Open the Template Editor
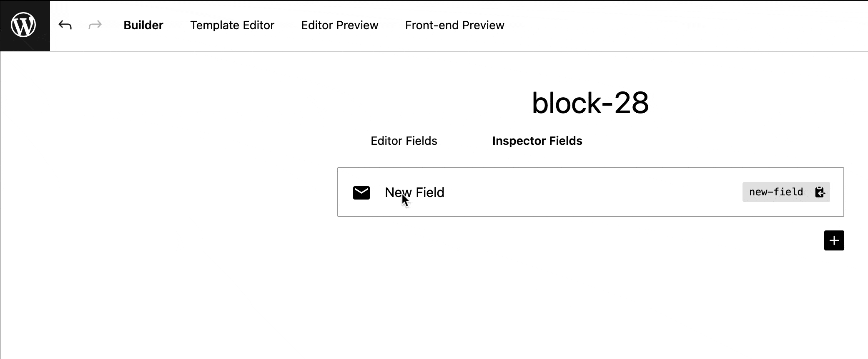Screen dimensions: 868x359 [x=232, y=25]
